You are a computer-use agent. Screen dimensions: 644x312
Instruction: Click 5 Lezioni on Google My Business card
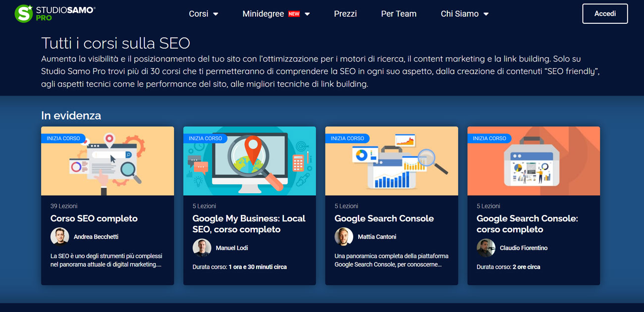coord(204,206)
